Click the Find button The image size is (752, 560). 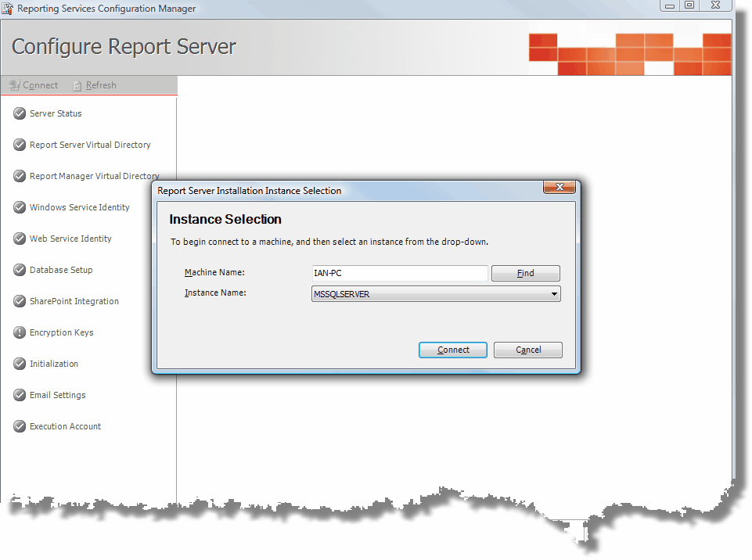point(525,273)
